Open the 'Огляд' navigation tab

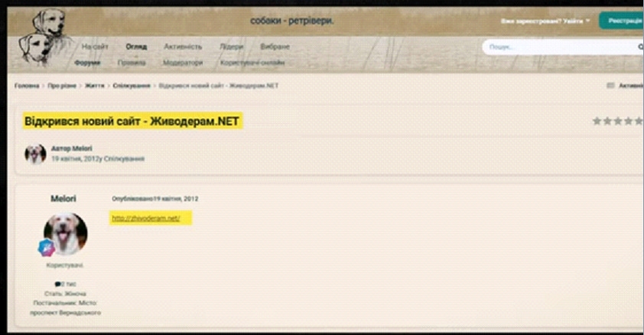pos(136,47)
